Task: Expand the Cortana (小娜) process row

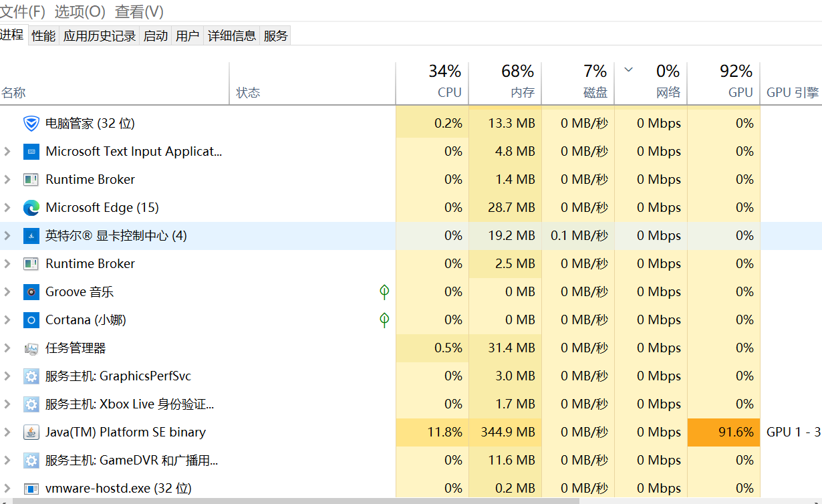Action: pos(7,320)
